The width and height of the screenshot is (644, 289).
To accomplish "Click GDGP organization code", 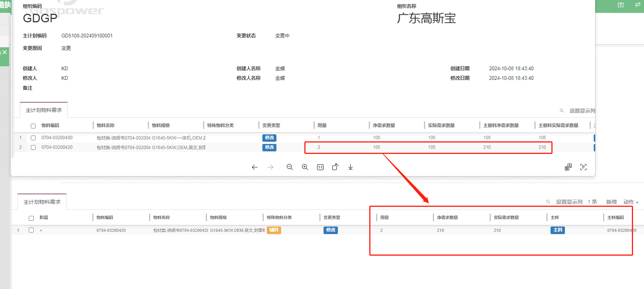I will 40,18.
